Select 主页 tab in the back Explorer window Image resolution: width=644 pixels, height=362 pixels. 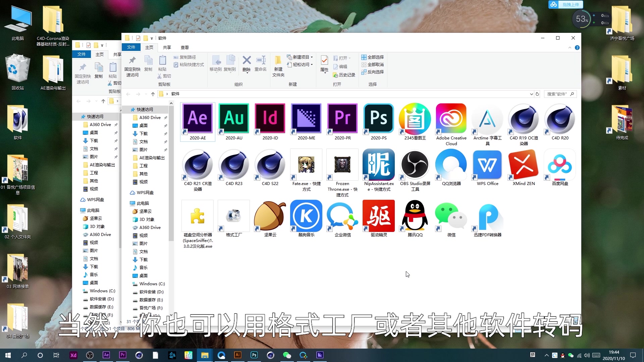tap(100, 54)
